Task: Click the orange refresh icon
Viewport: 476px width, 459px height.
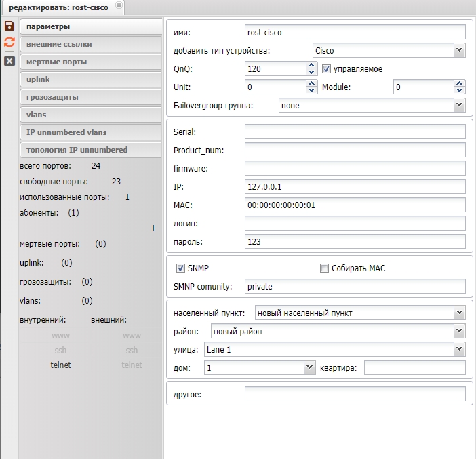Action: click(9, 43)
